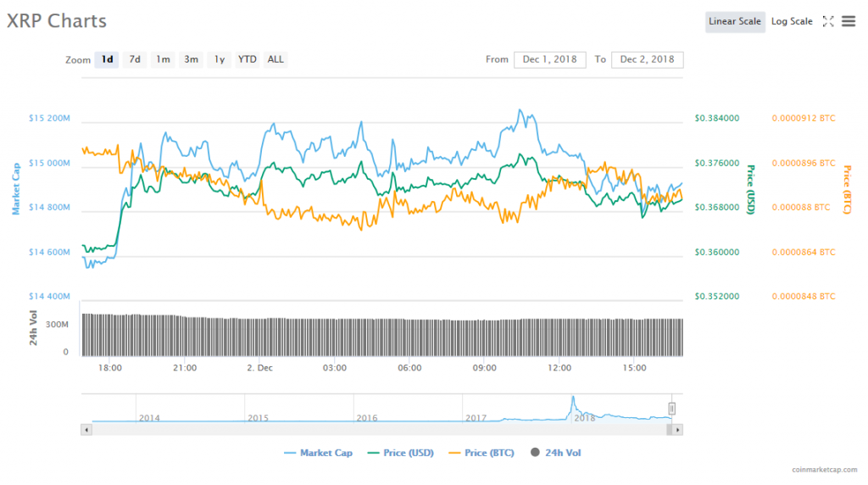
Task: Toggle fullscreen chart view icon
Action: (828, 21)
